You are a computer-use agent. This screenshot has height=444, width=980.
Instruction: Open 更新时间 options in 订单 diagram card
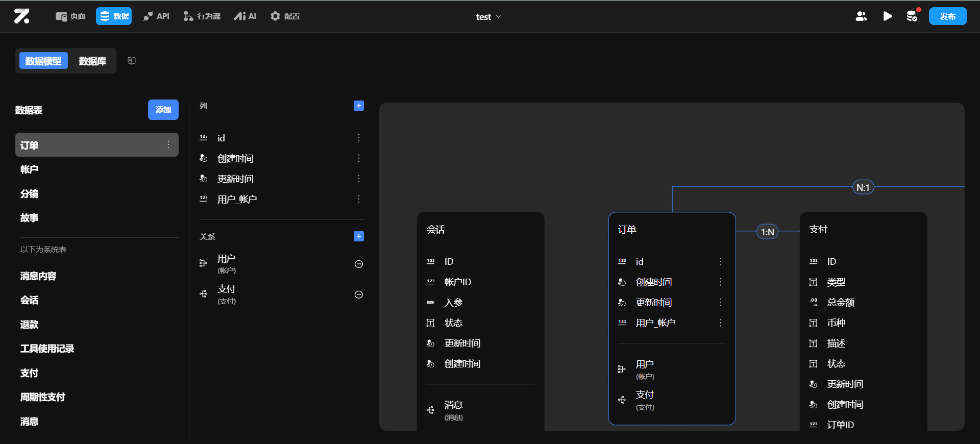pos(721,302)
